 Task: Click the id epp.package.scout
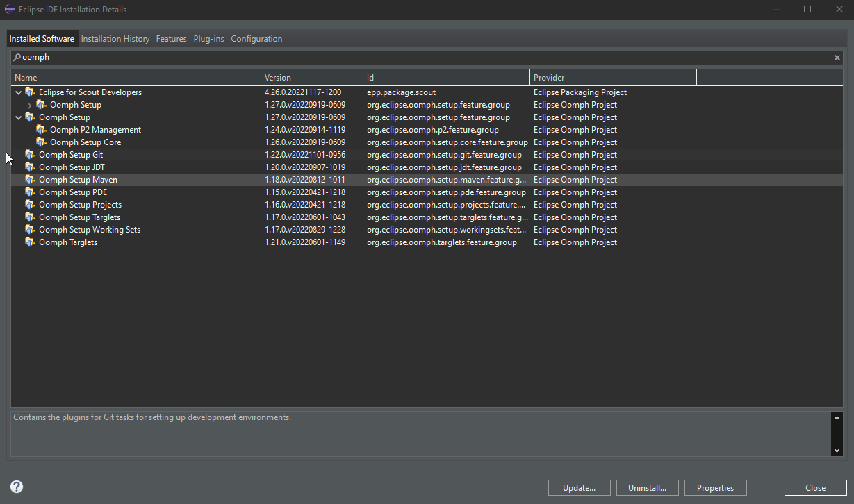(x=402, y=92)
